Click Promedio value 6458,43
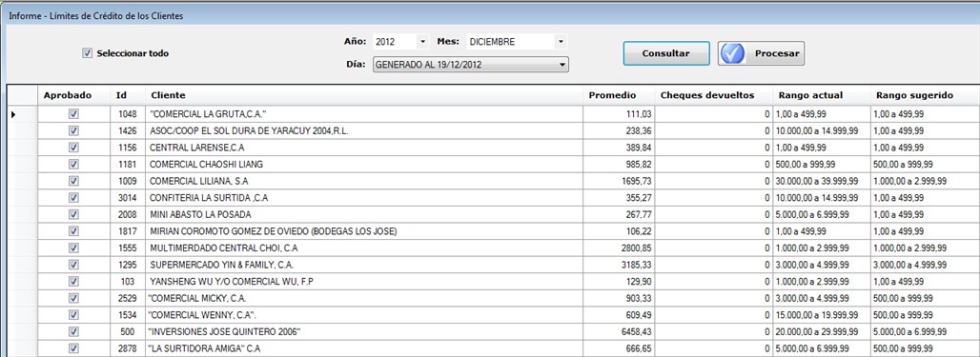 point(619,331)
